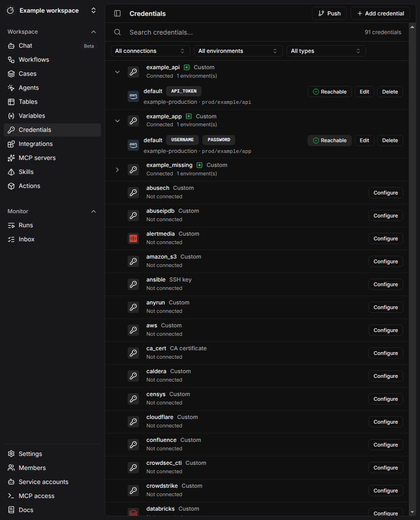Screen dimensions: 420x520
Task: Open Workflows in the sidebar
Action: (x=52, y=60)
